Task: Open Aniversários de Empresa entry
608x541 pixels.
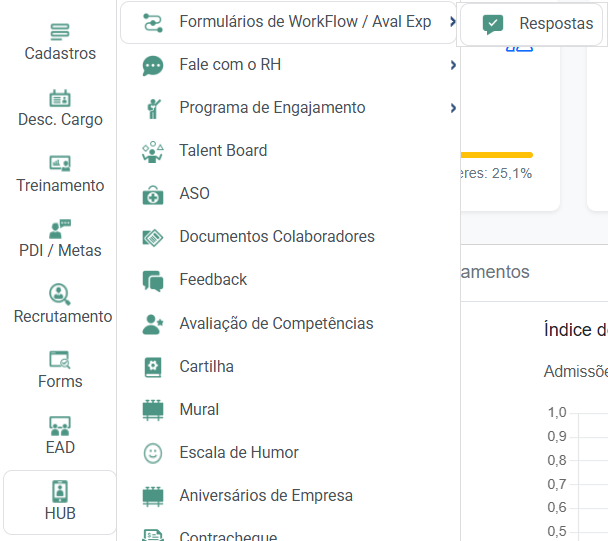Action: (265, 496)
